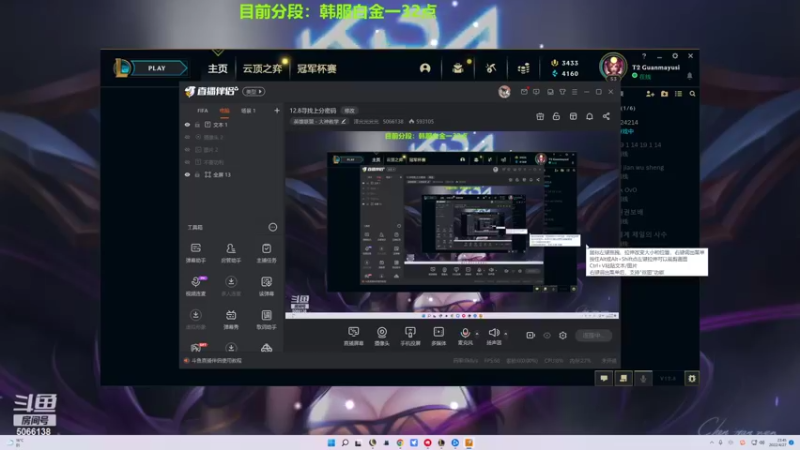Viewport: 800px width, 450px height.
Task: Add 多媒体 media source
Action: point(438,336)
